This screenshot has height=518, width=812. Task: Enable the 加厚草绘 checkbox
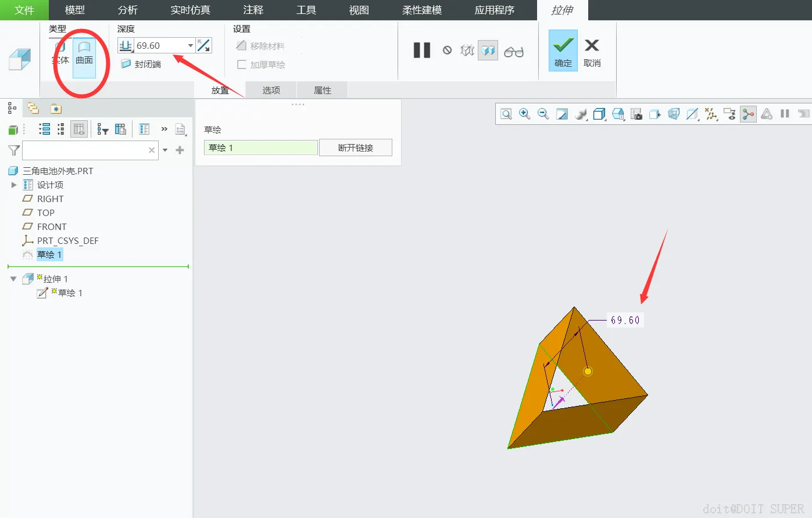[x=242, y=64]
